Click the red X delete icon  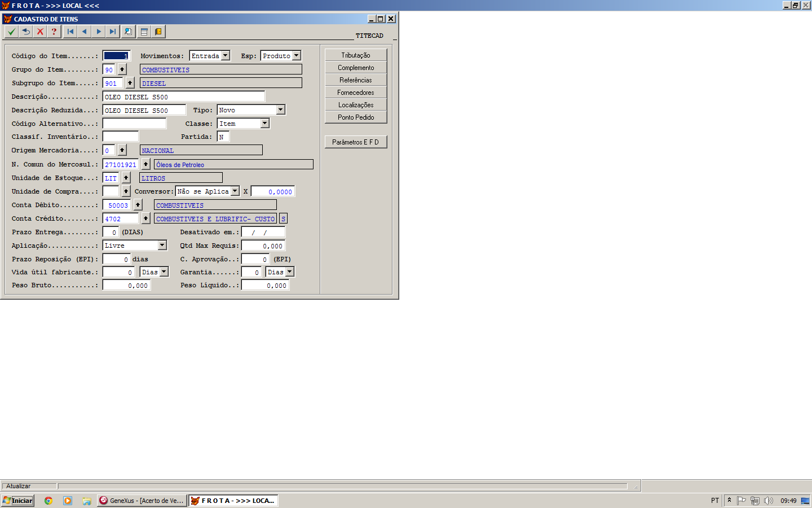click(x=40, y=32)
